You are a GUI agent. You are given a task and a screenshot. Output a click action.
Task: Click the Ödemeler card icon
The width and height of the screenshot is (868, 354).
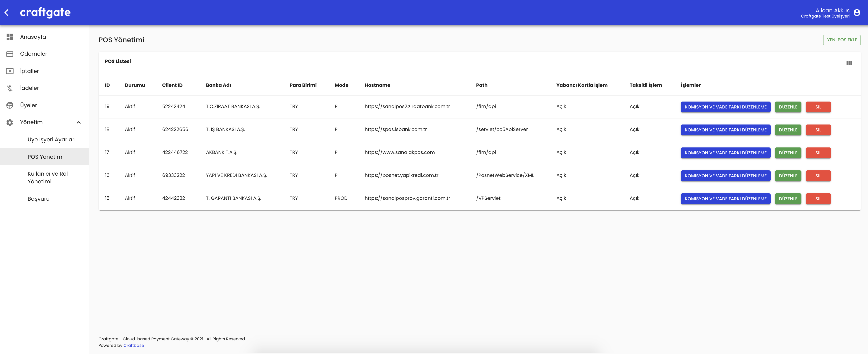10,54
